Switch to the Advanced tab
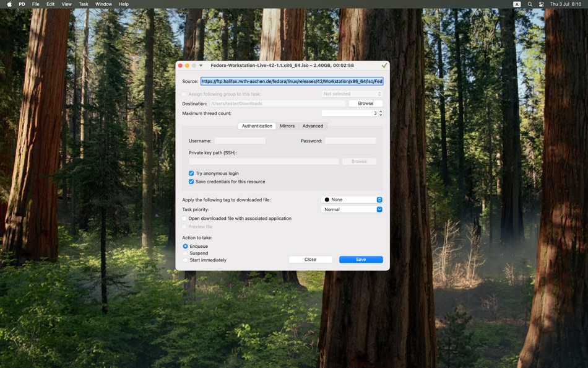The width and height of the screenshot is (588, 368). (x=313, y=126)
